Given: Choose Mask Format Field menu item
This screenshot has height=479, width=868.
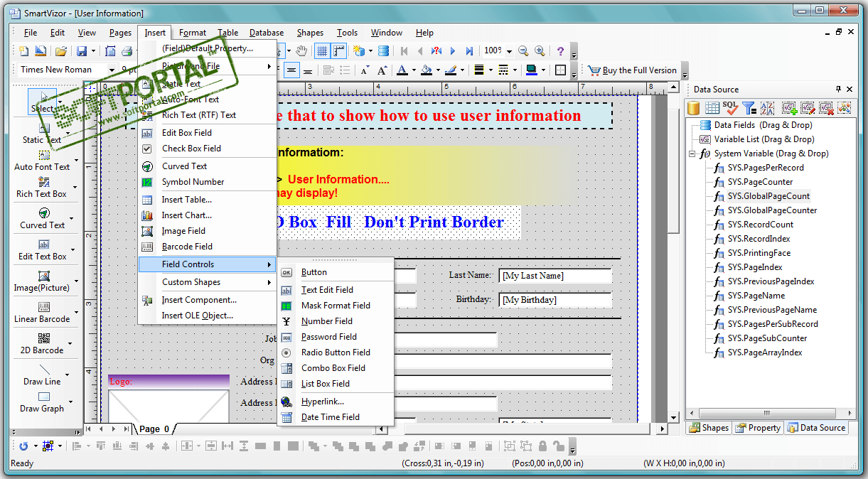Looking at the screenshot, I should tap(336, 306).
